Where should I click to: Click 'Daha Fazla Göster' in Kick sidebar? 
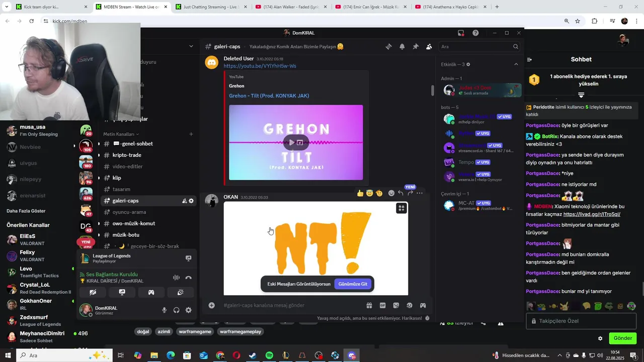tap(26, 211)
